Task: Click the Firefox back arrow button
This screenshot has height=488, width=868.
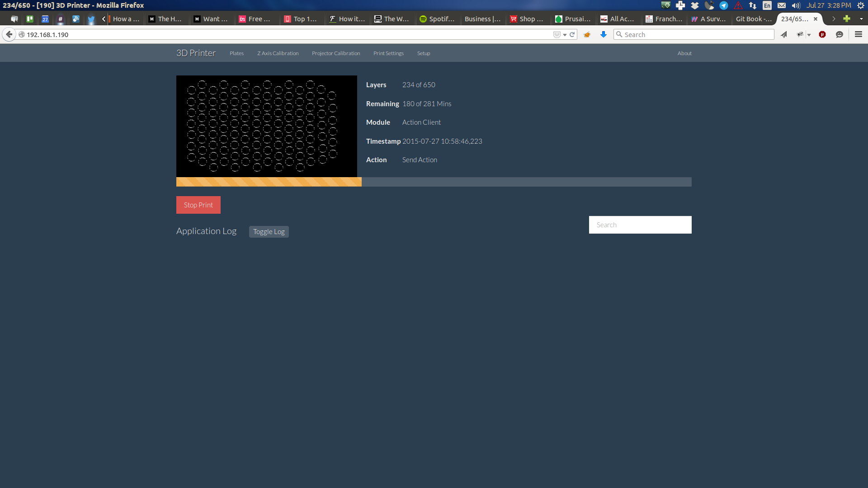Action: 9,34
